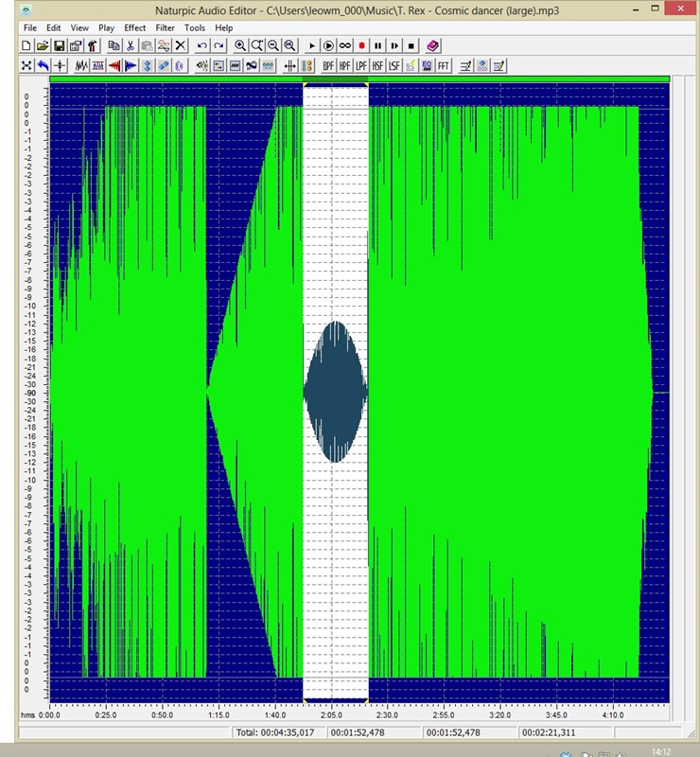
Task: Cut the selection with the scissors icon
Action: point(131,45)
